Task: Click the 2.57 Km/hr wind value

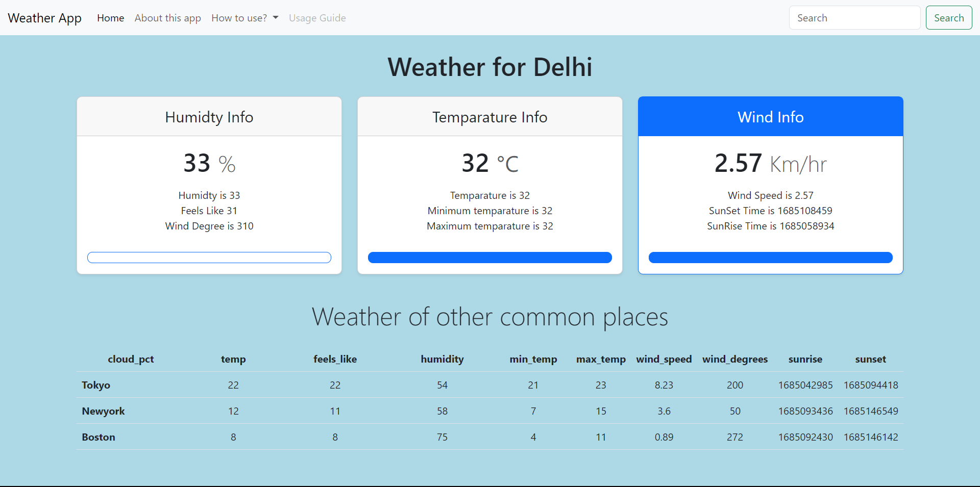Action: click(x=771, y=163)
